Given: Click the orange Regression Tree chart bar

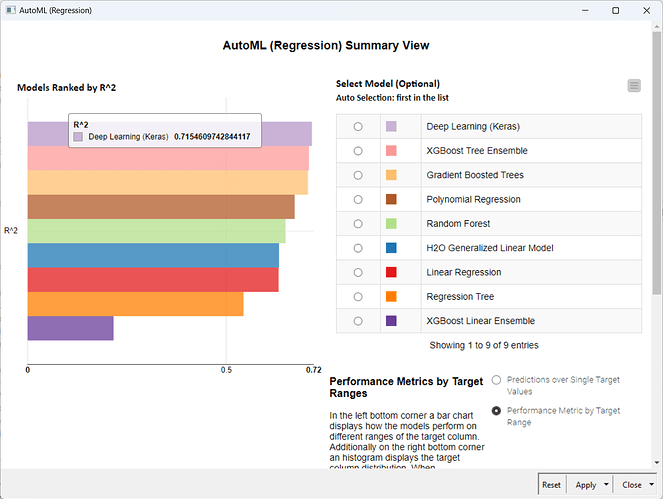Looking at the screenshot, I should pos(135,304).
